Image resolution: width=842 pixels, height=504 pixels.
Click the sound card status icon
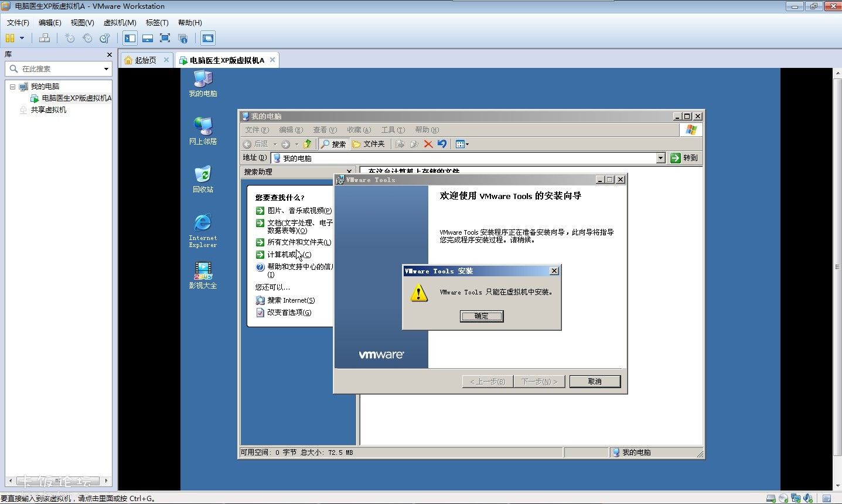(x=808, y=499)
